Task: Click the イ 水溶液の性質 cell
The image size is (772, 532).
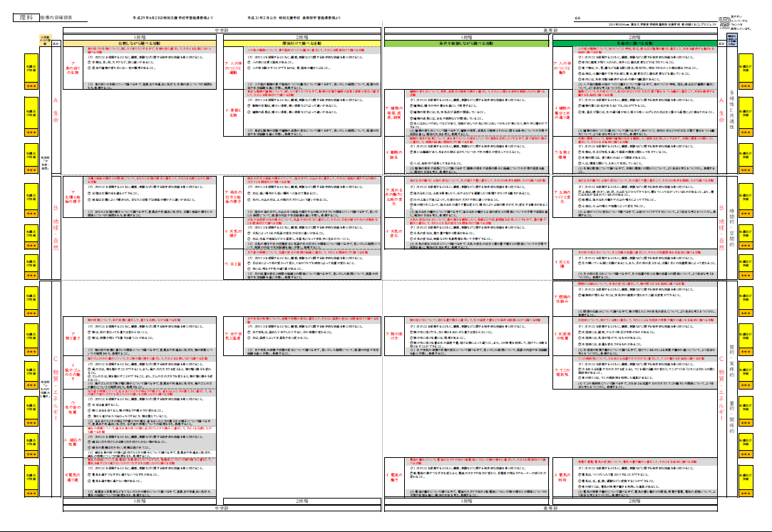Action: [562, 336]
